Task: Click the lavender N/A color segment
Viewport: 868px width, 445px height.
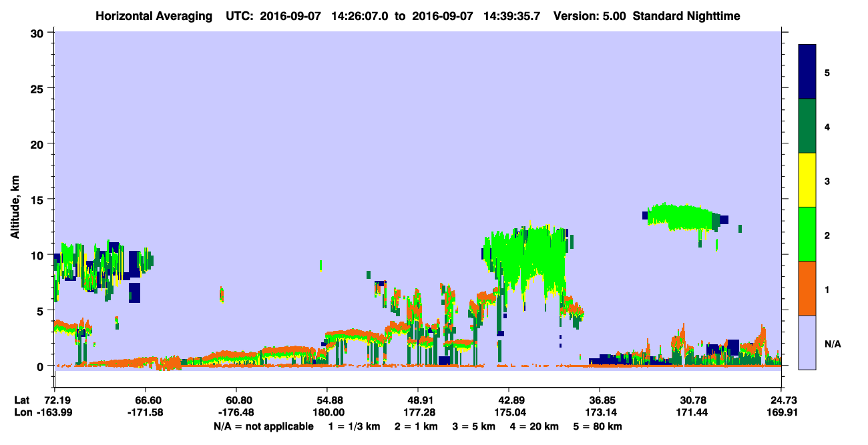Action: [x=807, y=342]
